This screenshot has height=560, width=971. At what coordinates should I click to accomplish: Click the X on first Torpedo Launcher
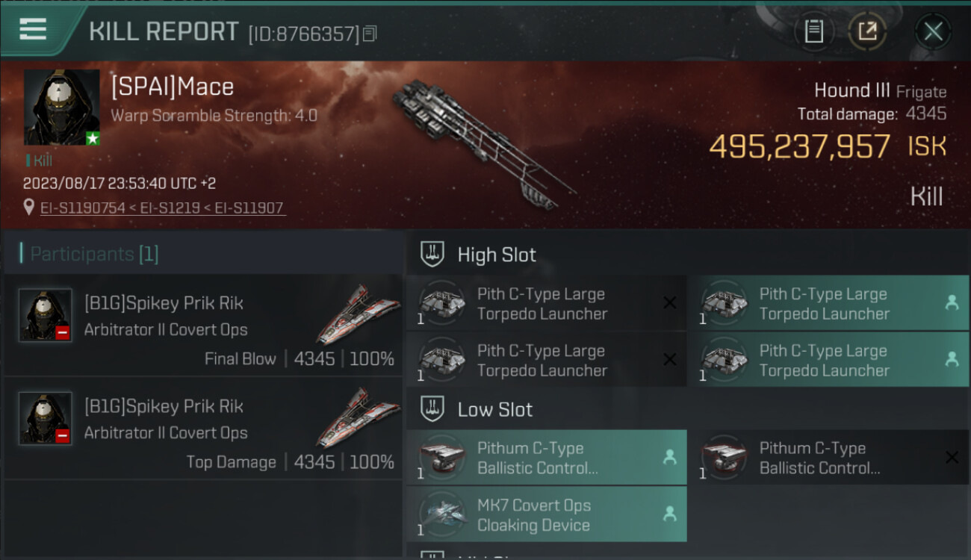pos(670,302)
